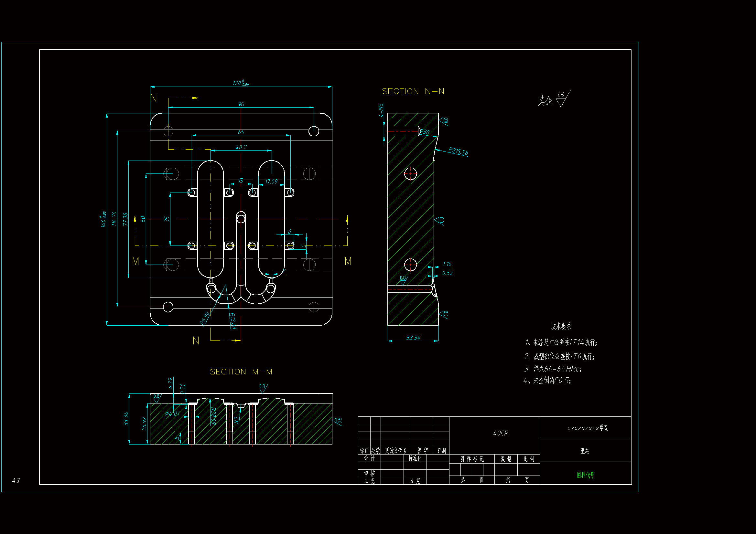The height and width of the screenshot is (534, 756).
Task: Select the 4-M6 thread callout
Action: [x=381, y=110]
